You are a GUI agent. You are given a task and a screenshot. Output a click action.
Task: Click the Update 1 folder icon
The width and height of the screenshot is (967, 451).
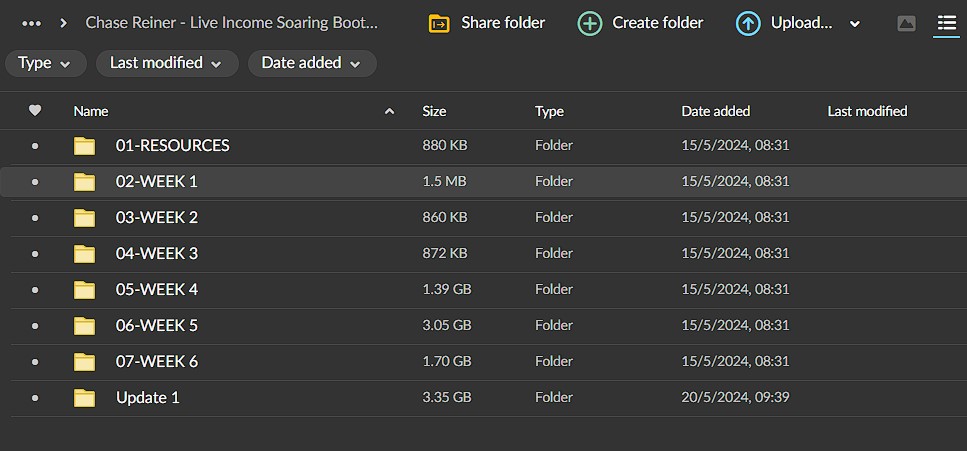click(x=85, y=398)
